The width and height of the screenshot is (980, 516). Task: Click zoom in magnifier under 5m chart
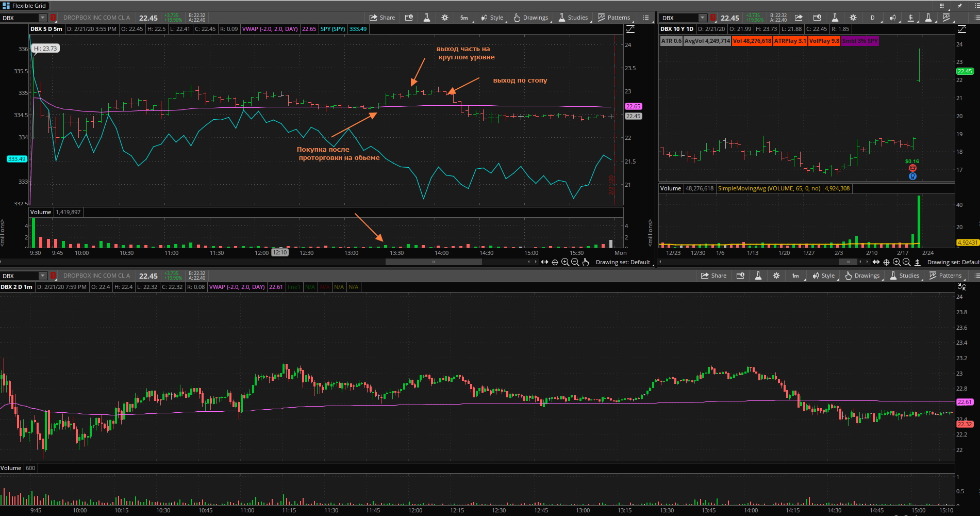(565, 262)
